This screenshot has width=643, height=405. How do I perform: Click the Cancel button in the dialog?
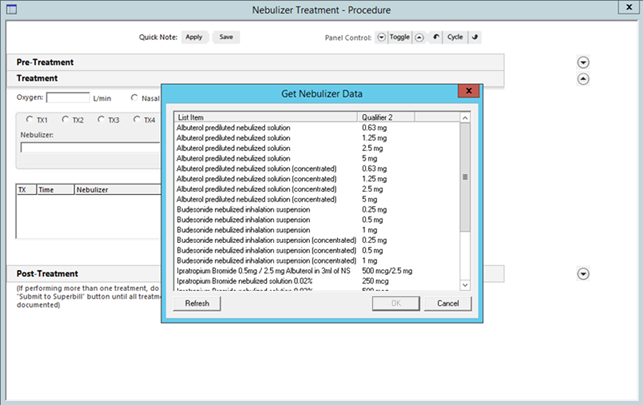click(x=448, y=303)
